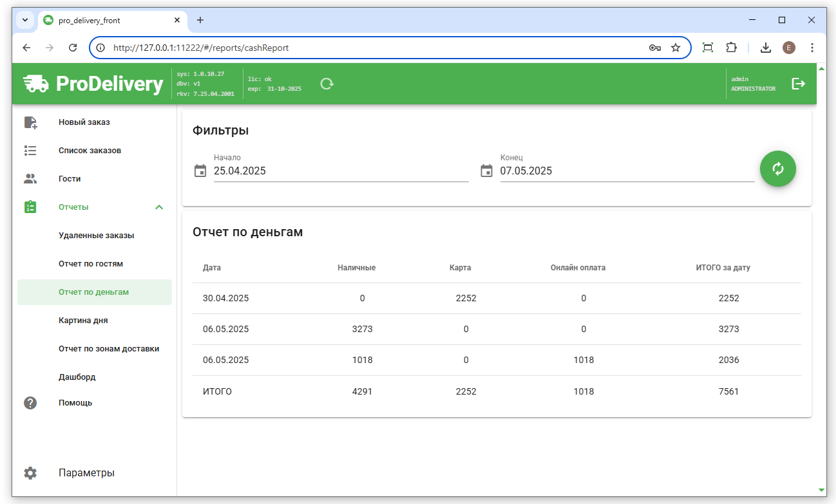836x504 pixels.
Task: Open calendar icon for Конец date
Action: pyautogui.click(x=486, y=171)
